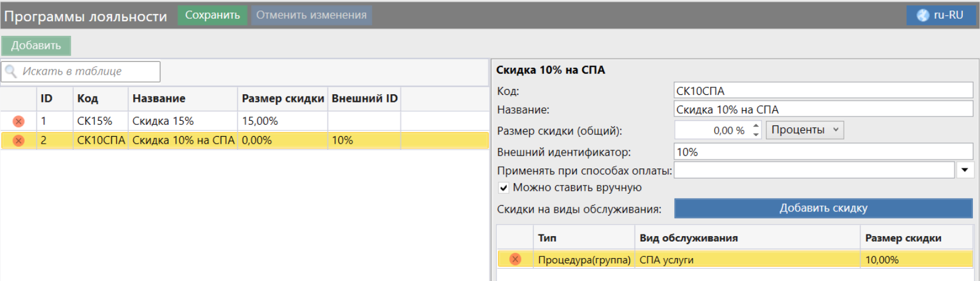Remove the СПА услуги discount row icon
980x281 pixels.
515,259
